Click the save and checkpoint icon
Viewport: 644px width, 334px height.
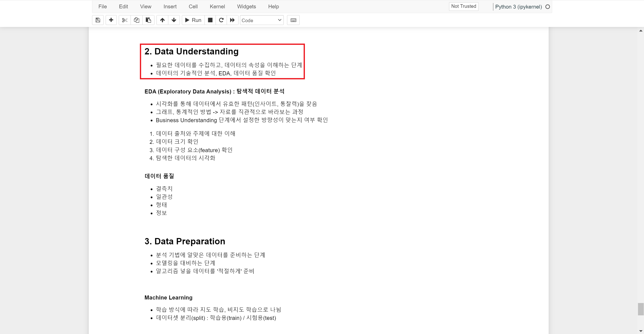(98, 20)
